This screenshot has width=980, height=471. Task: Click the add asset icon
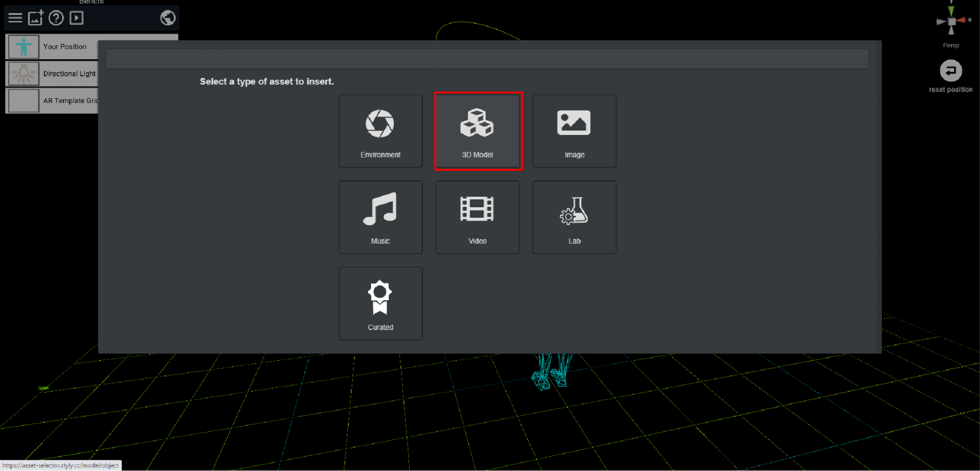[x=36, y=18]
